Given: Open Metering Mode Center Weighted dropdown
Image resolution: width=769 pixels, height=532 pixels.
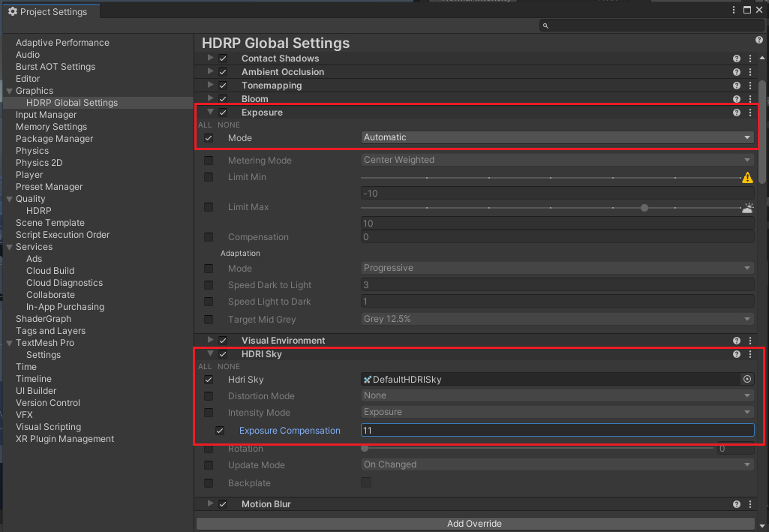Looking at the screenshot, I should click(x=557, y=160).
